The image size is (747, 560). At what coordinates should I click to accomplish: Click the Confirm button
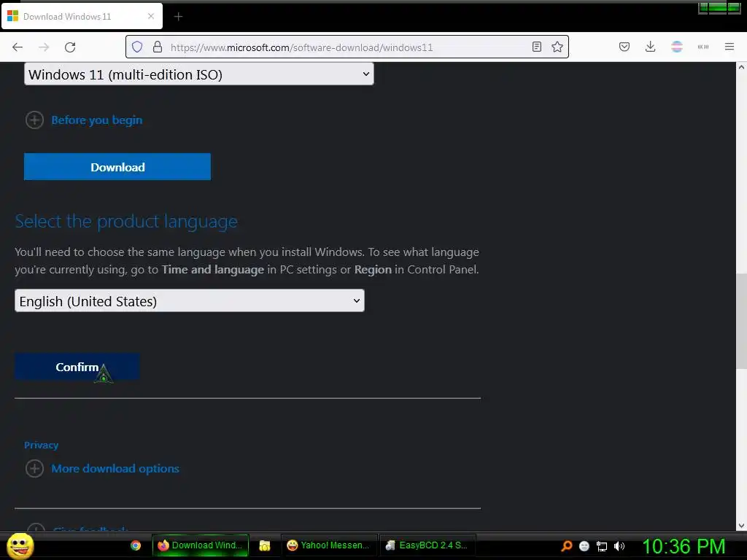pos(77,367)
